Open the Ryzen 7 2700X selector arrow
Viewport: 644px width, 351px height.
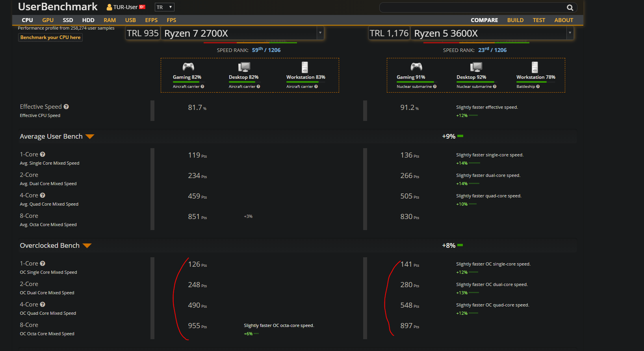pos(320,33)
